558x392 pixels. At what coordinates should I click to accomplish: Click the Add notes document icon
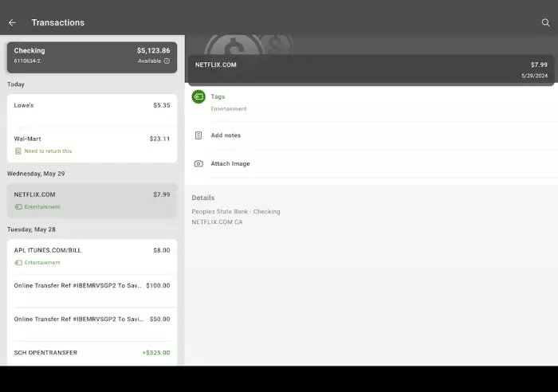coord(198,135)
